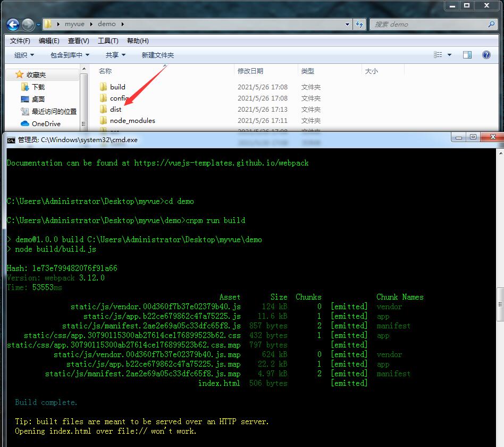The width and height of the screenshot is (504, 447).
Task: Open the 查看(V) menu
Action: pos(79,41)
